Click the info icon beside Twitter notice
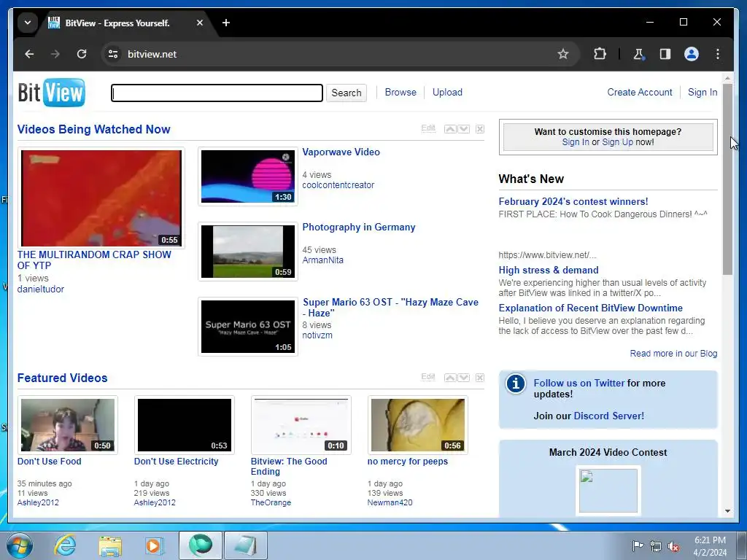This screenshot has width=747, height=560. click(516, 384)
